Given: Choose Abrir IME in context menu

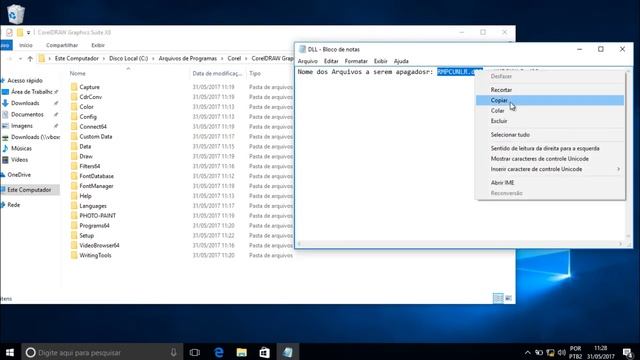Looking at the screenshot, I should tap(550, 183).
